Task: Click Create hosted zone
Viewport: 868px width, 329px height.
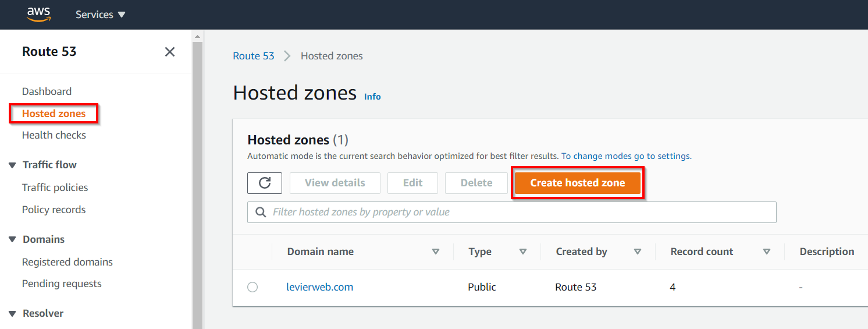Action: (578, 183)
